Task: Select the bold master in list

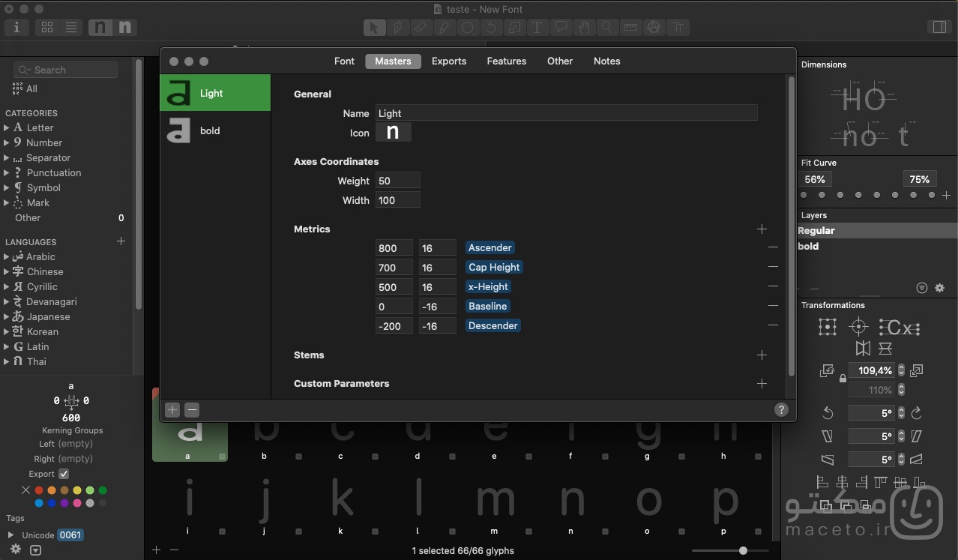Action: point(215,130)
